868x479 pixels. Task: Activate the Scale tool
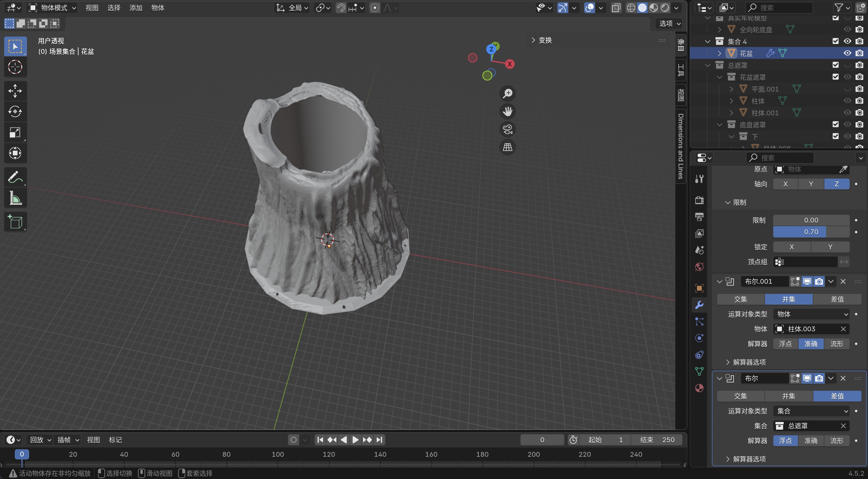click(15, 132)
